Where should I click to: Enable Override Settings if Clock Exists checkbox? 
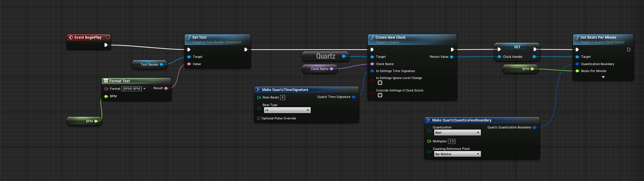tap(380, 95)
